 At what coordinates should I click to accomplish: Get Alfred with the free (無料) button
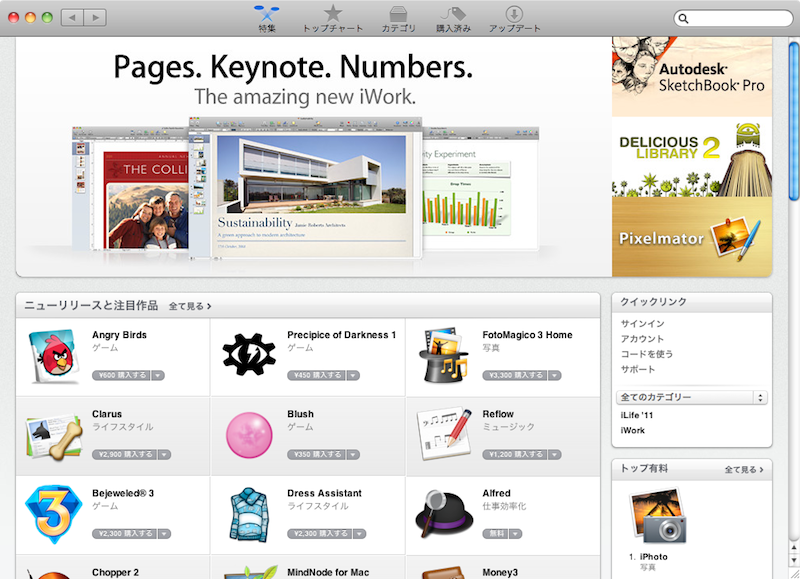tap(495, 534)
